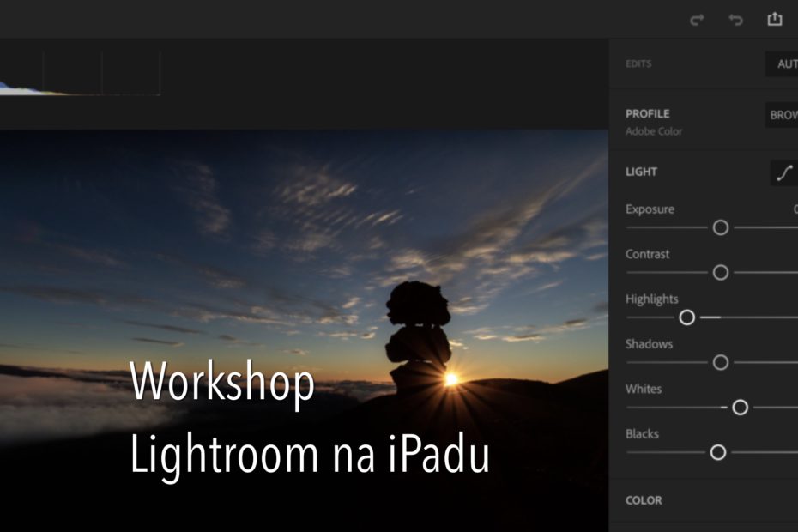Select the Edits panel label
This screenshot has width=798, height=532.
coord(638,64)
